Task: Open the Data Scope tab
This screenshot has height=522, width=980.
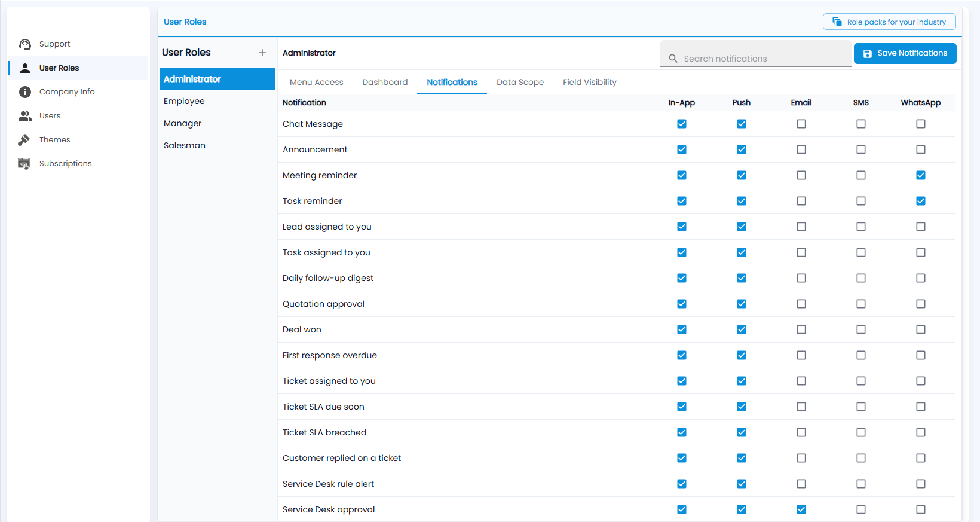Action: click(x=520, y=83)
